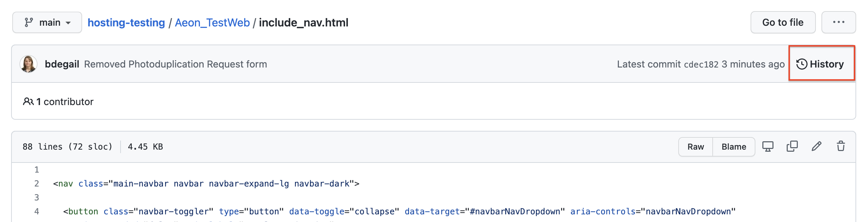Click bdegail's avatar thumbnail
The width and height of the screenshot is (868, 222).
coord(30,64)
